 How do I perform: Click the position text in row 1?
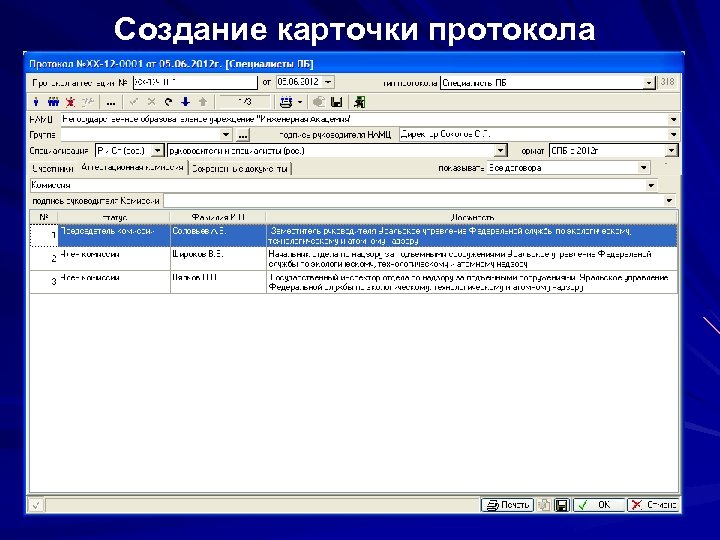[x=450, y=236]
